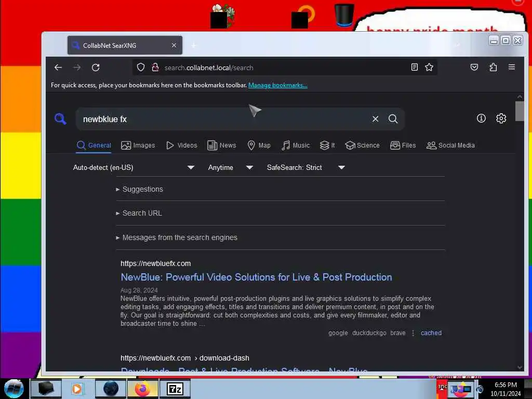Click the SearXNG magnifier logo
This screenshot has width=532, height=399.
[x=60, y=119]
